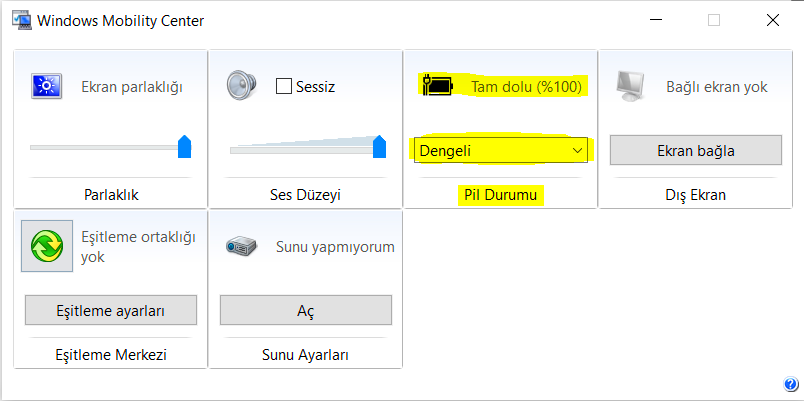Screen dimensions: 804x401
Task: Open Eşitleme ayarları sync settings
Action: pyautogui.click(x=110, y=310)
